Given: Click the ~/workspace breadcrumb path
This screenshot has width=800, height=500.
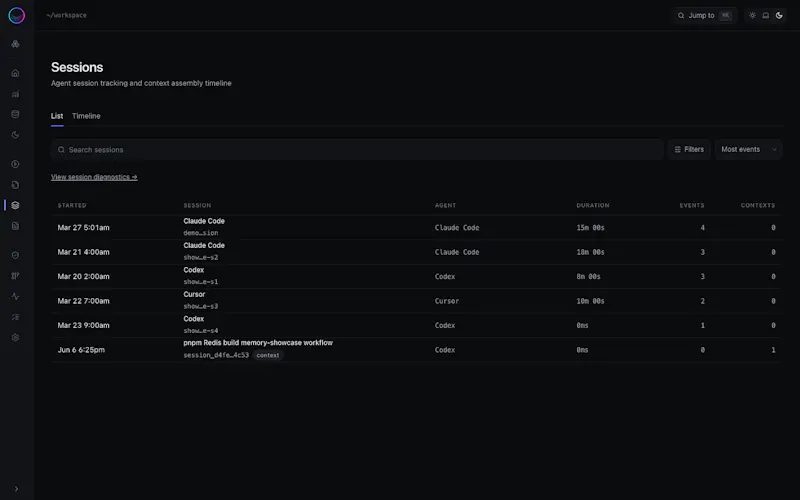Looking at the screenshot, I should [66, 15].
